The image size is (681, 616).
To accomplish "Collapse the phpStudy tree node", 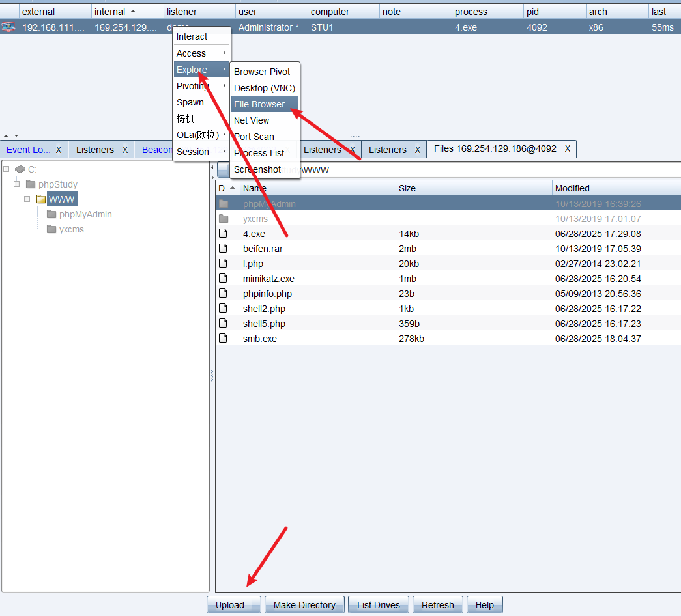I will (17, 184).
